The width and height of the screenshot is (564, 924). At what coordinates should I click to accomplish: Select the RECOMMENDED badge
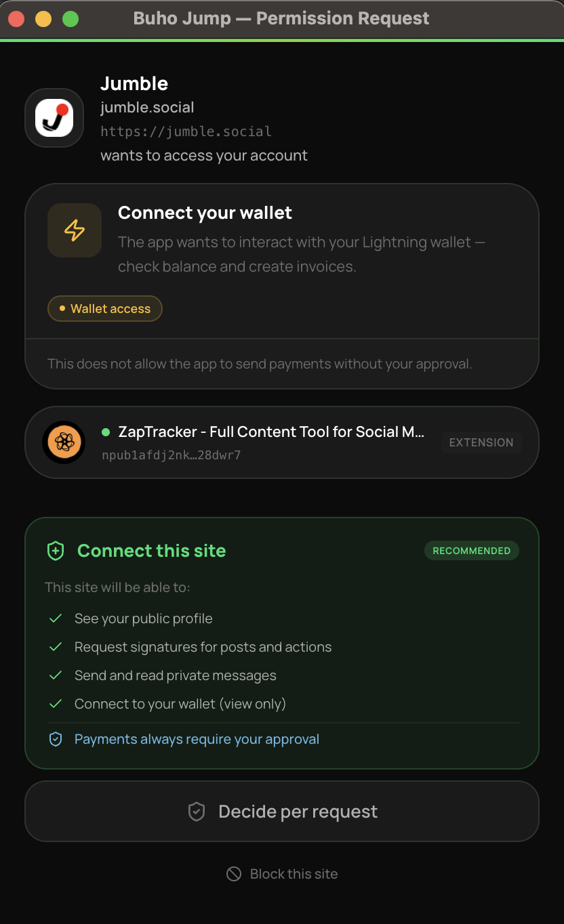(471, 550)
